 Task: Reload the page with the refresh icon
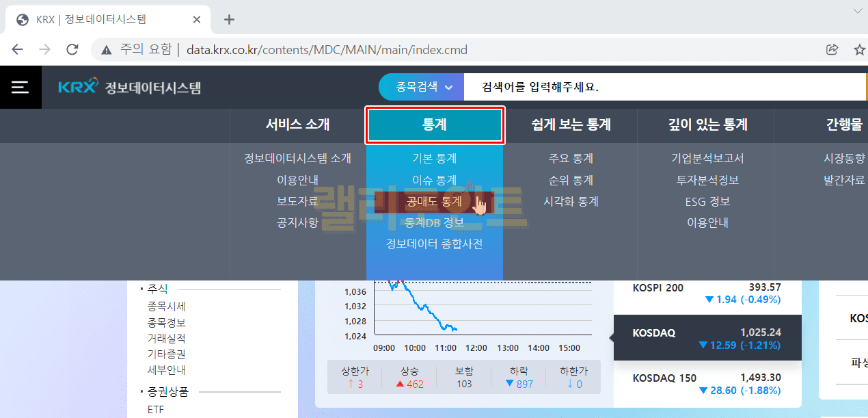pyautogui.click(x=72, y=49)
